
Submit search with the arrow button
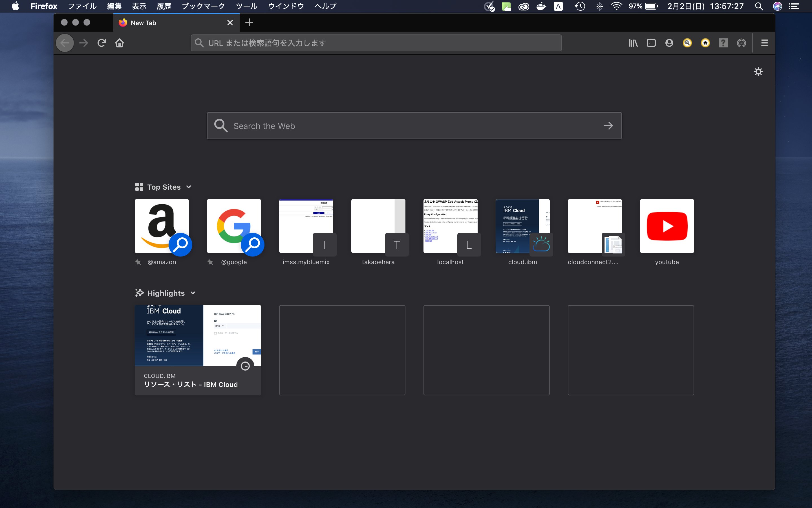click(608, 126)
